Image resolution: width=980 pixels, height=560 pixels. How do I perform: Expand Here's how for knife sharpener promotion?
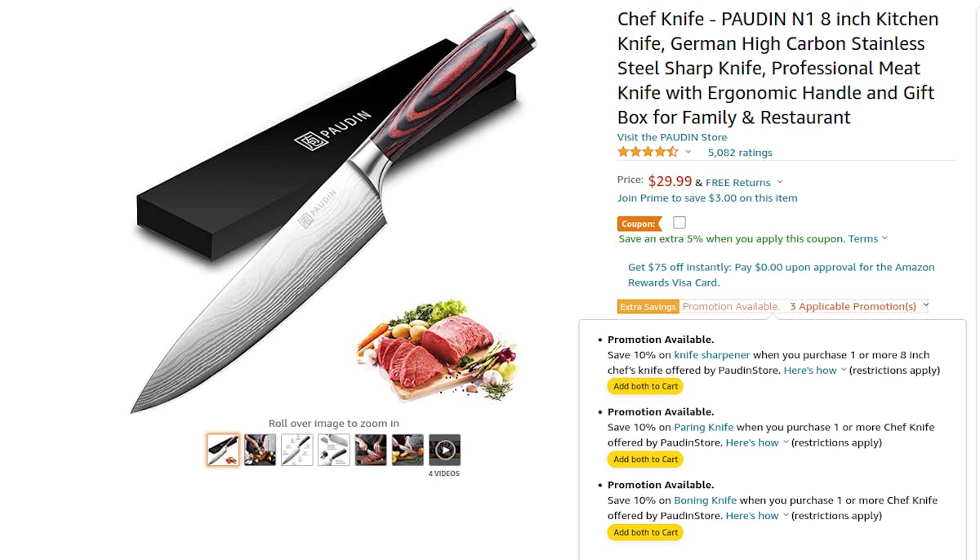[814, 370]
